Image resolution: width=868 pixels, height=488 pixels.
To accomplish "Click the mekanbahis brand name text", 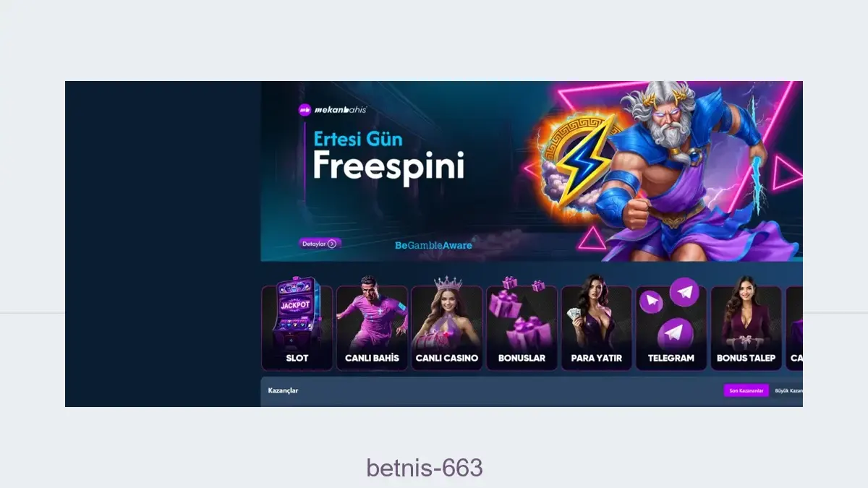I will point(340,110).
